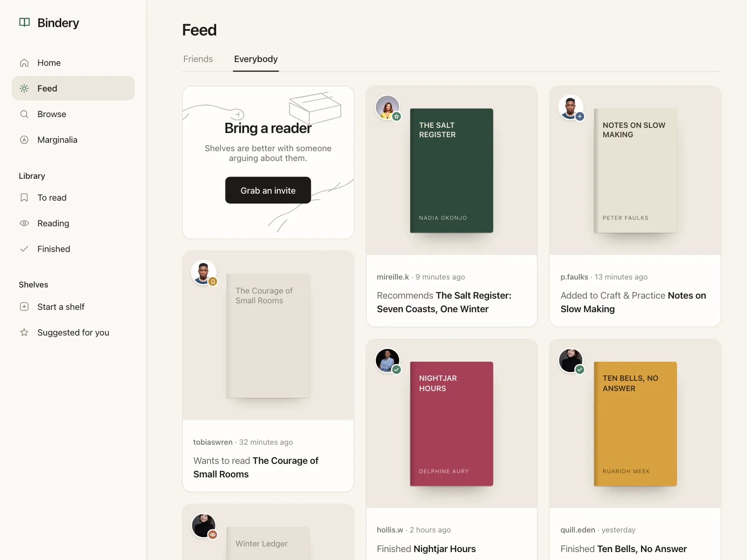This screenshot has height=560, width=747.
Task: Click the Finished checkmark icon
Action: (x=24, y=249)
